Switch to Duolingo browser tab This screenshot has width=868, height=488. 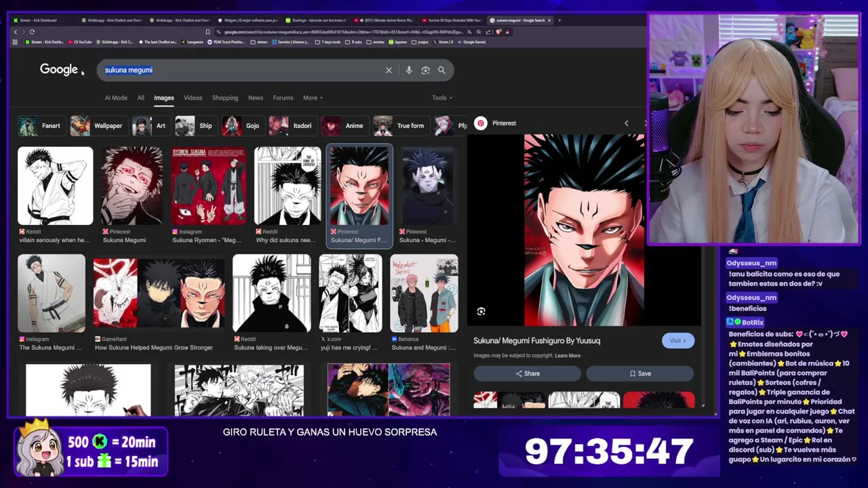point(315,20)
